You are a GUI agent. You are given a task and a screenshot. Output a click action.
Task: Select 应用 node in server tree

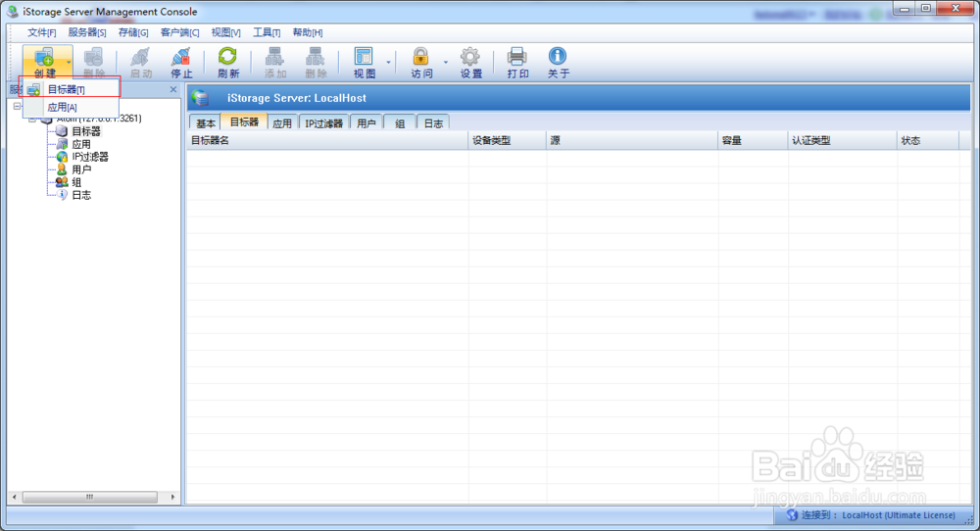click(x=80, y=144)
